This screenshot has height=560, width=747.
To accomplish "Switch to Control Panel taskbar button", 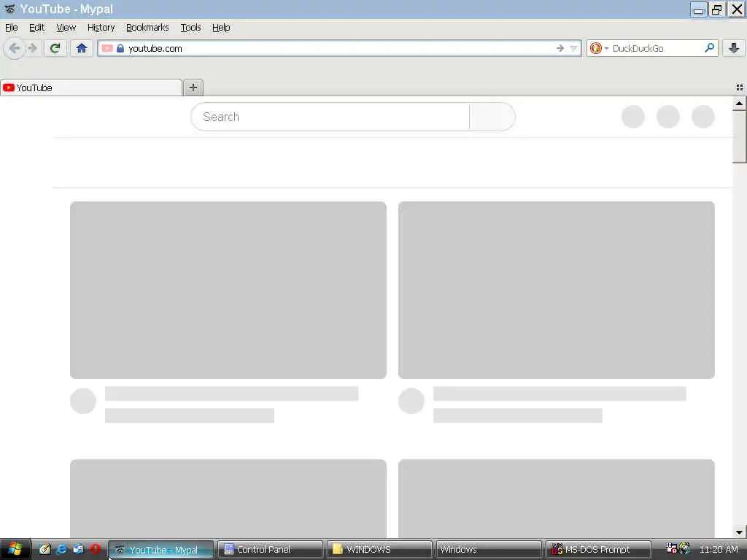I will (x=270, y=550).
